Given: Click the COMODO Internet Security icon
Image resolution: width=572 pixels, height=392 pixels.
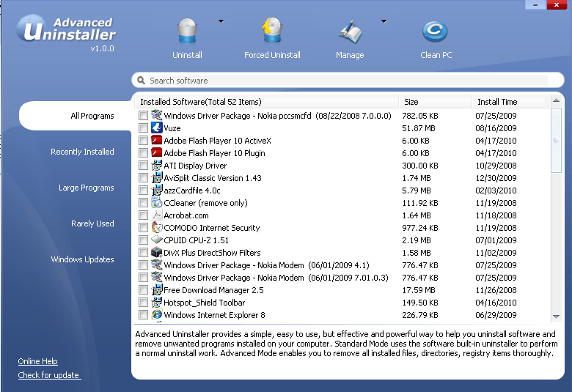Looking at the screenshot, I should 157,228.
